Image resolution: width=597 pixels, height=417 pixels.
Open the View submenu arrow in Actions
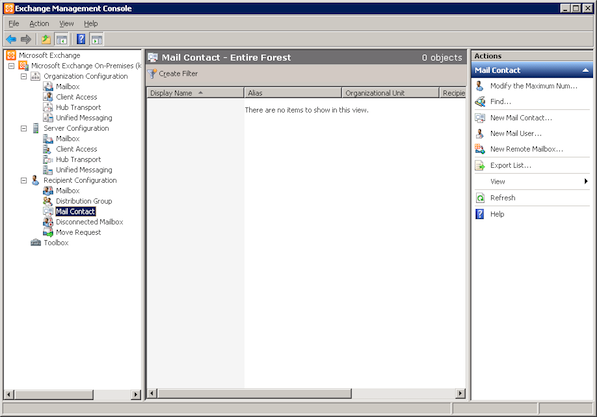pyautogui.click(x=586, y=181)
